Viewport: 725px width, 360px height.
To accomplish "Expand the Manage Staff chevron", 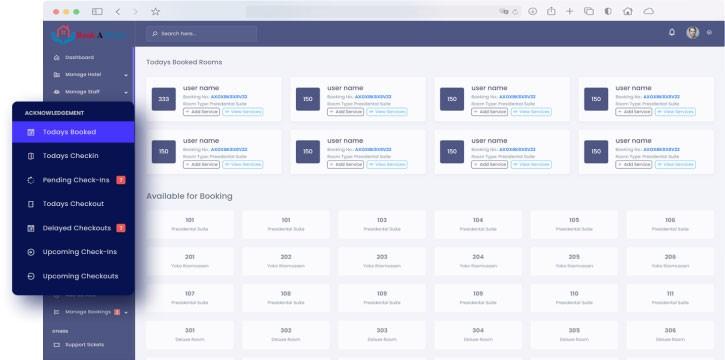I will click(x=126, y=92).
